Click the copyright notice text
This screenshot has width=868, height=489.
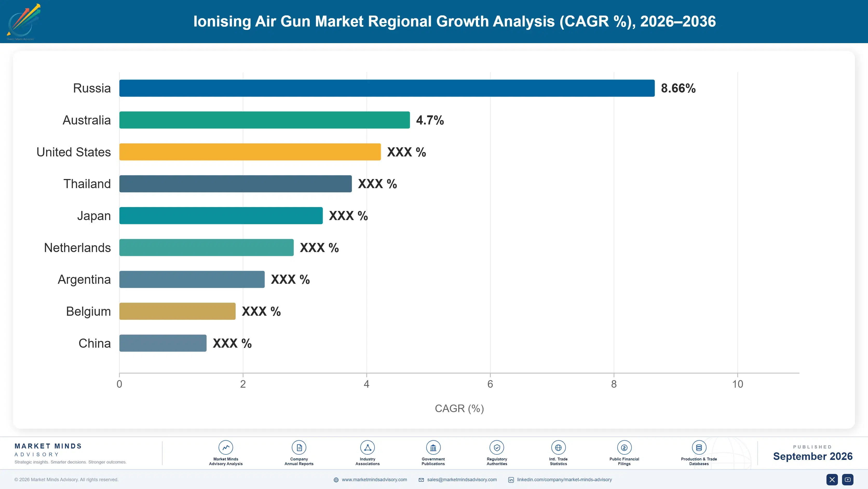66,480
